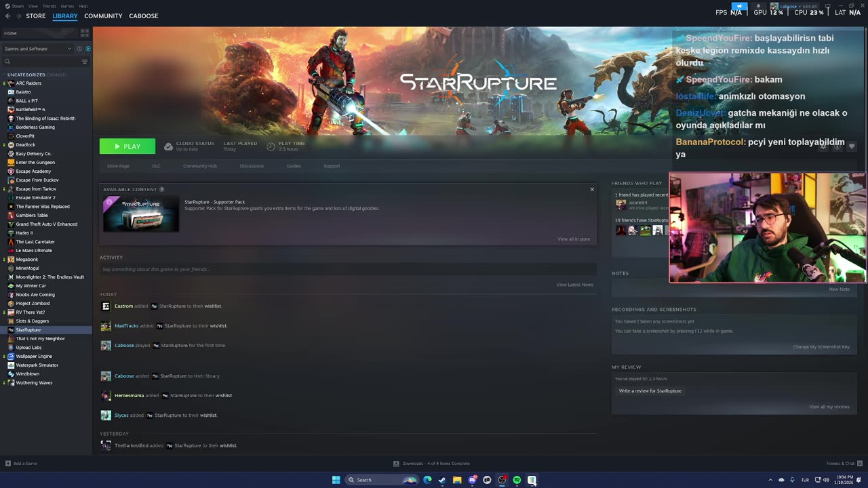Image resolution: width=868 pixels, height=488 pixels.
Task: Click the Play Time clock icon
Action: pos(271,146)
